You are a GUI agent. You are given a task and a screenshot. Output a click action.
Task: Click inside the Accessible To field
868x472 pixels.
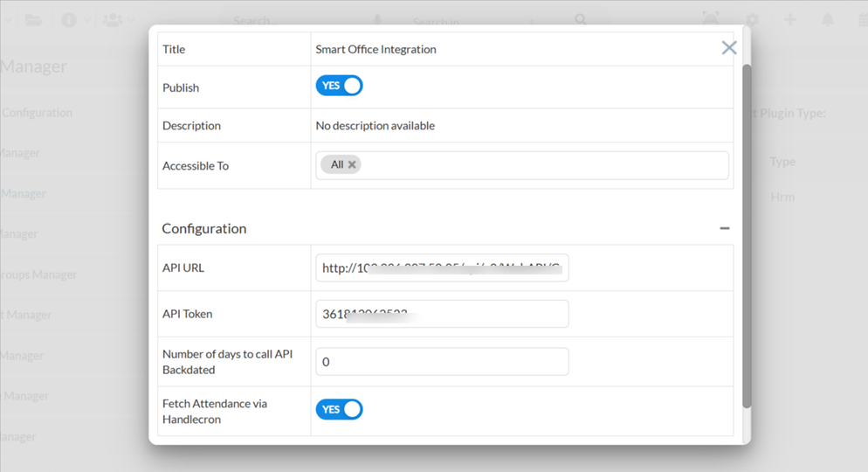pos(522,165)
